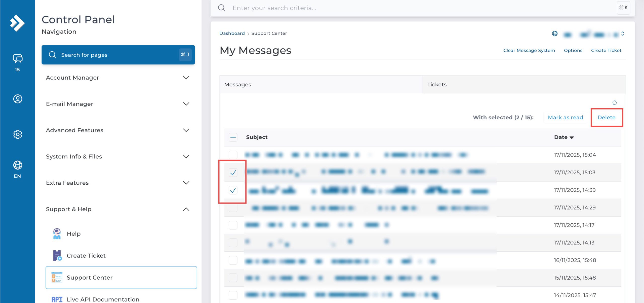The width and height of the screenshot is (644, 303).
Task: Open the settings gear icon in sidebar
Action: [18, 134]
